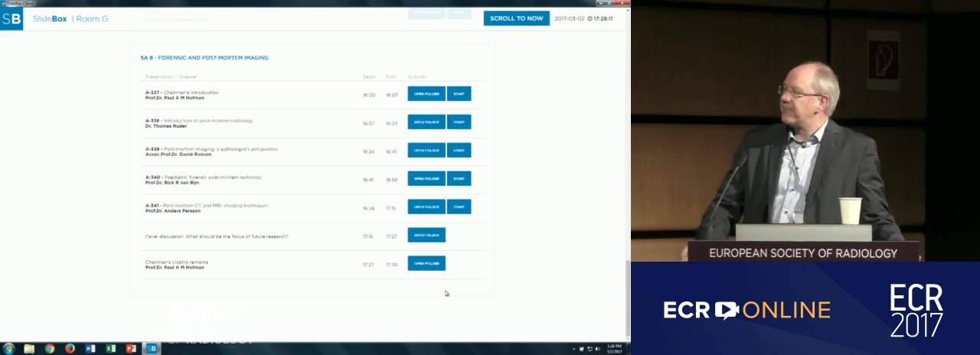This screenshot has height=355, width=980.
Task: Click panel discussion title about future research
Action: (x=217, y=236)
